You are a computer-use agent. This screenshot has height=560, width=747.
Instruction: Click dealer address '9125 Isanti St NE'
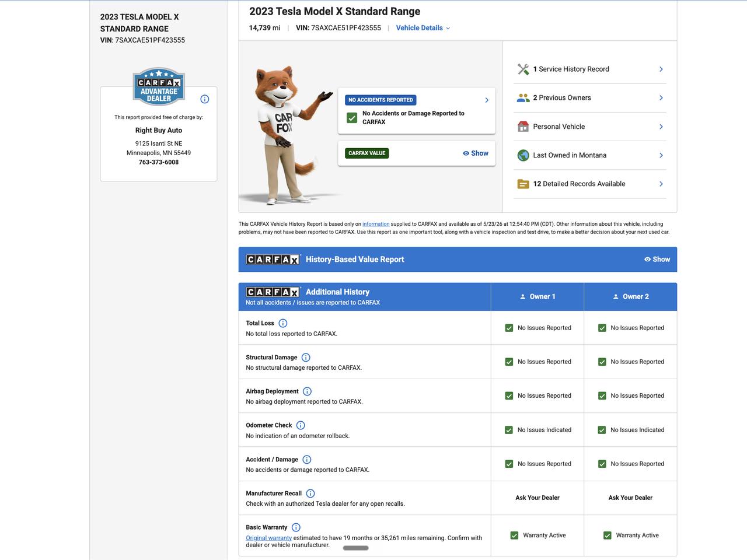tap(159, 143)
